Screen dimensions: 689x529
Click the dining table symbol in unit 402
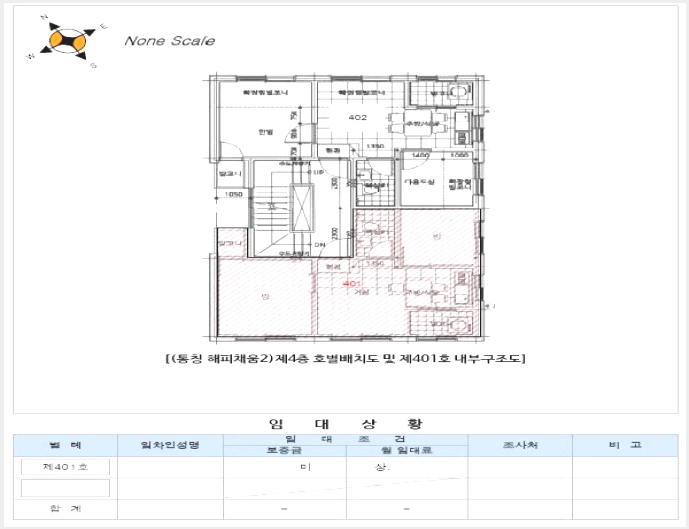(419, 123)
